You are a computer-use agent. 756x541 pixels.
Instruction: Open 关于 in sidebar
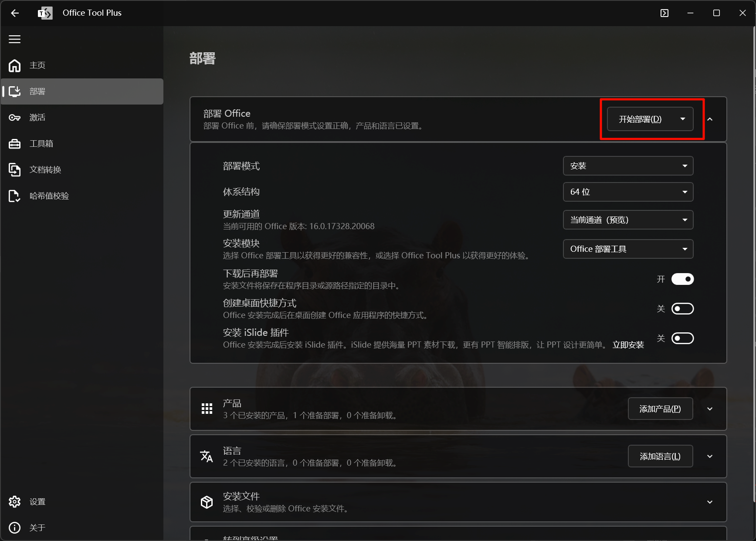[37, 528]
